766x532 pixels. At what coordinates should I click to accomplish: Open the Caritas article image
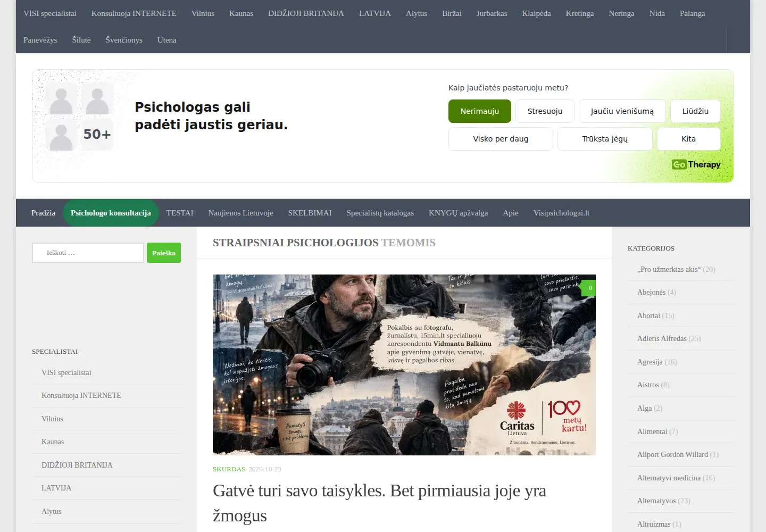coord(404,365)
